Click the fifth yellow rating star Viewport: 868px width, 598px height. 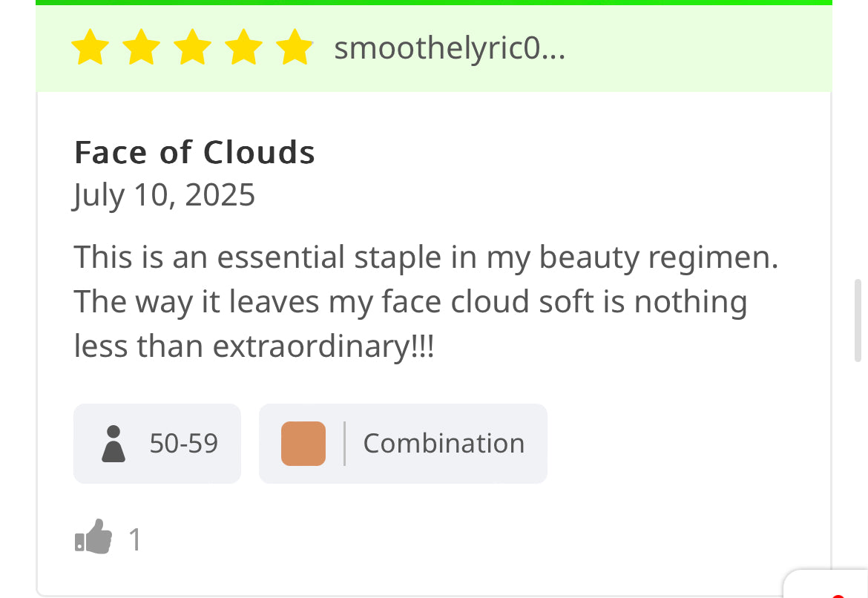295,48
